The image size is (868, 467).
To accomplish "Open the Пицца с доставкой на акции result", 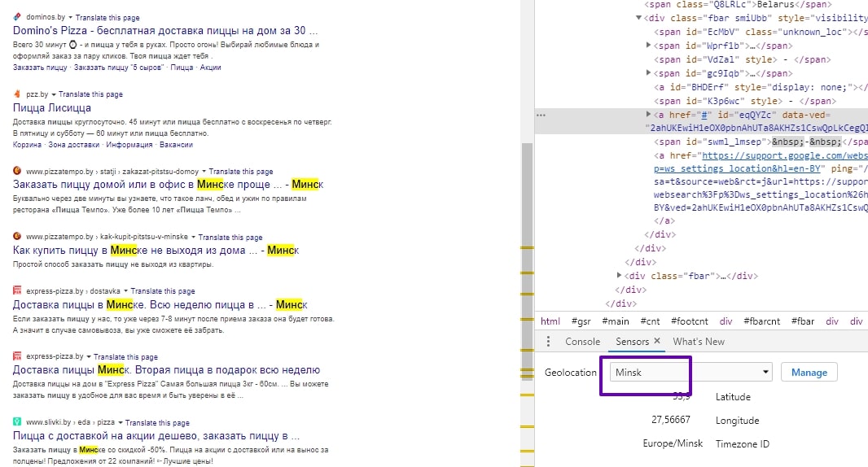I will [156, 435].
